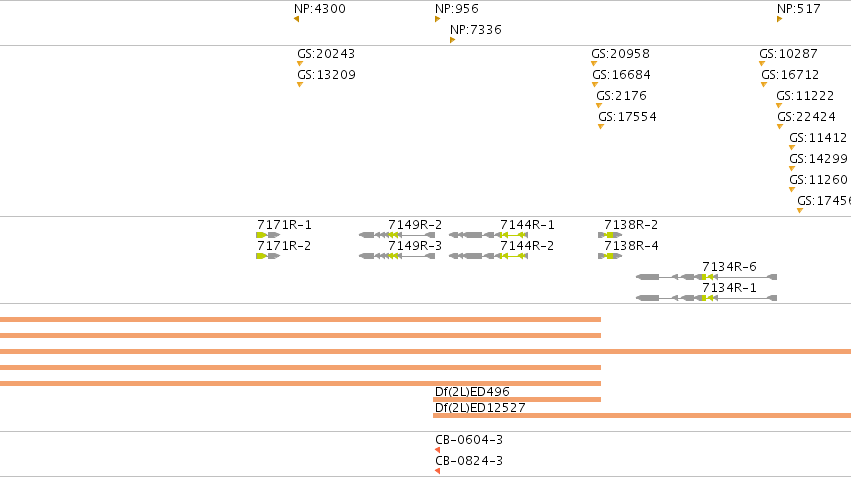This screenshot has height=477, width=851.
Task: Click the 7144R-1 label text
Action: 528,225
